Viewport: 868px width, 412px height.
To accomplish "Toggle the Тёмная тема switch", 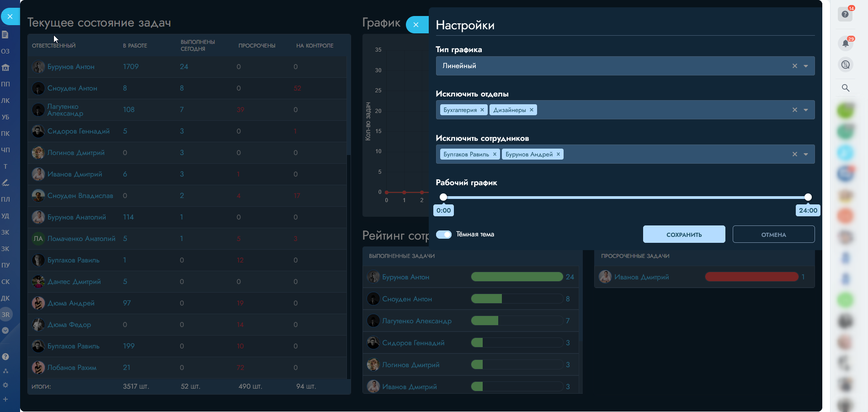I will point(444,235).
